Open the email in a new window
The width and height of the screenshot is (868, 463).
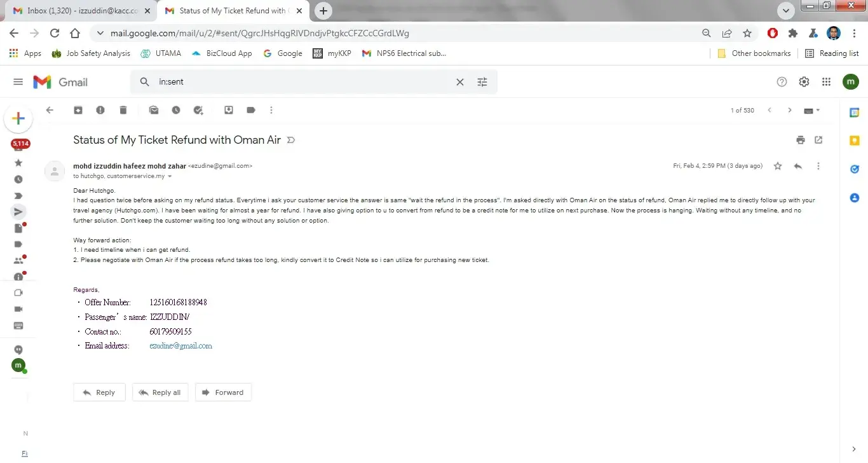coord(818,140)
